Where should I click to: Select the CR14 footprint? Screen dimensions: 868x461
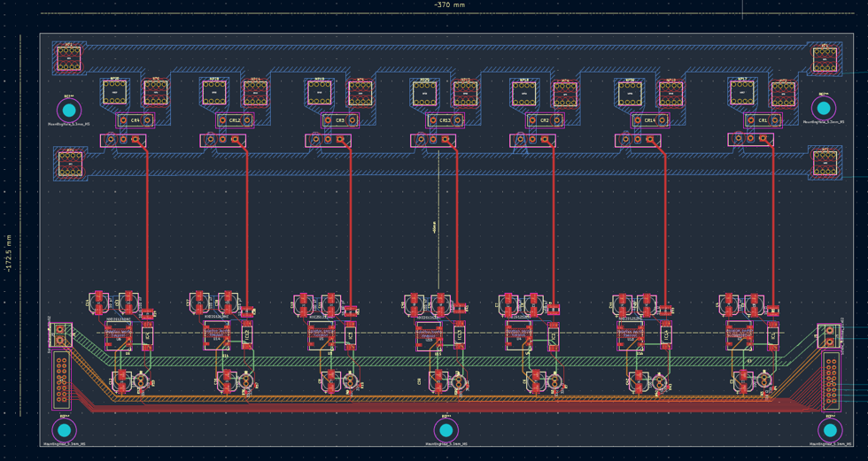point(650,120)
